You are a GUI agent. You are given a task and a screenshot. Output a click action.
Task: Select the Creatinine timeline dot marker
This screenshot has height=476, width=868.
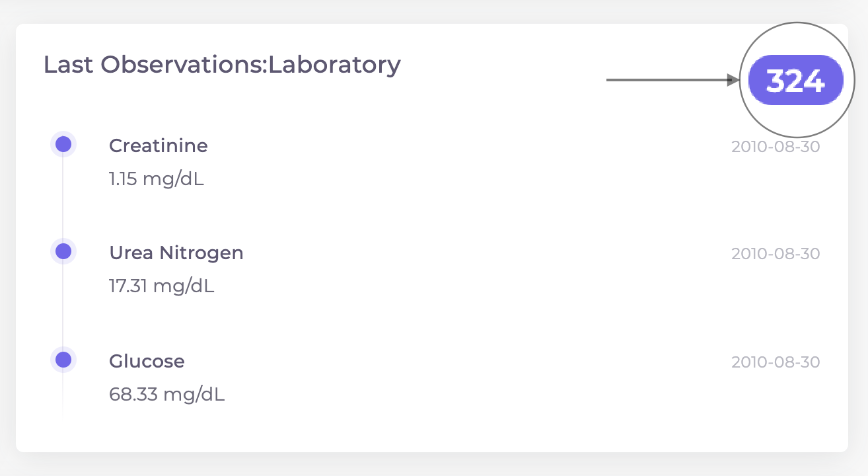63,144
